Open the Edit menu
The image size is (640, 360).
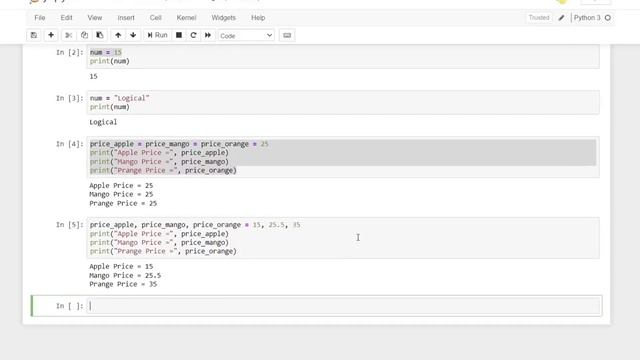66,18
